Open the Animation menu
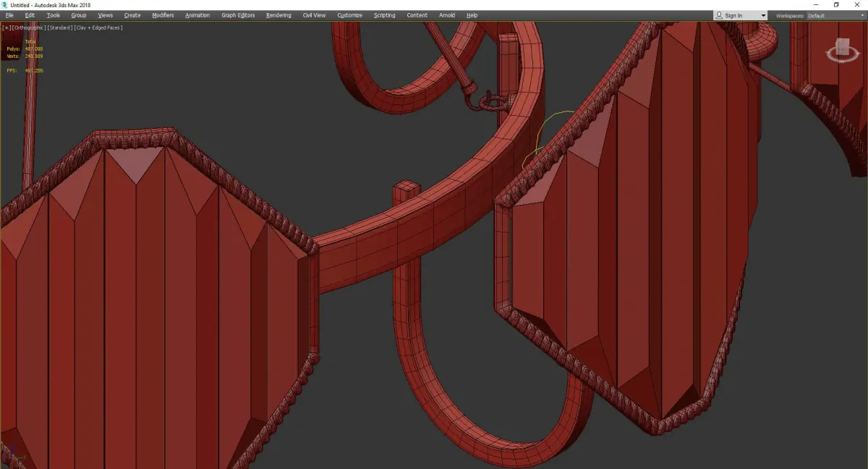This screenshot has width=868, height=469. tap(197, 15)
